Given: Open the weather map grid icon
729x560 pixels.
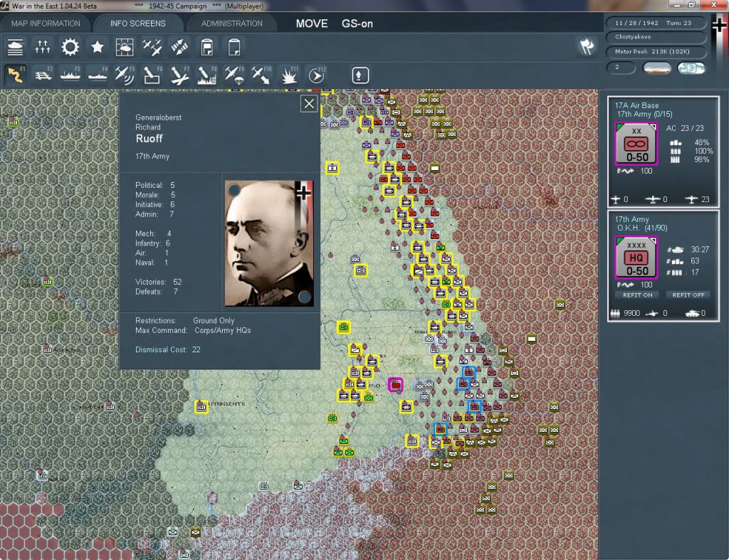Looking at the screenshot, I should coord(125,47).
